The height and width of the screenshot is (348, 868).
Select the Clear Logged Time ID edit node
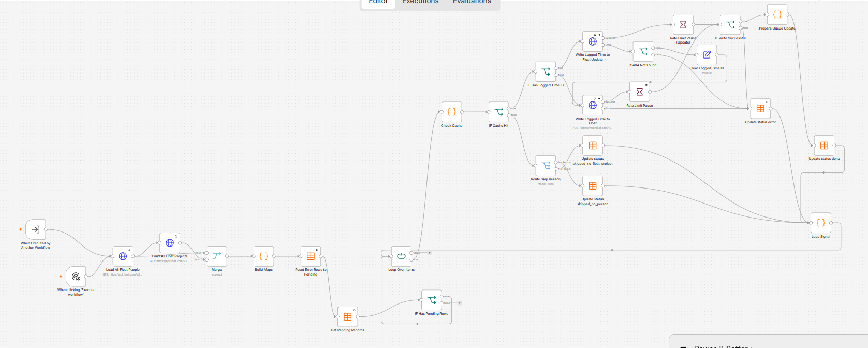(x=707, y=55)
